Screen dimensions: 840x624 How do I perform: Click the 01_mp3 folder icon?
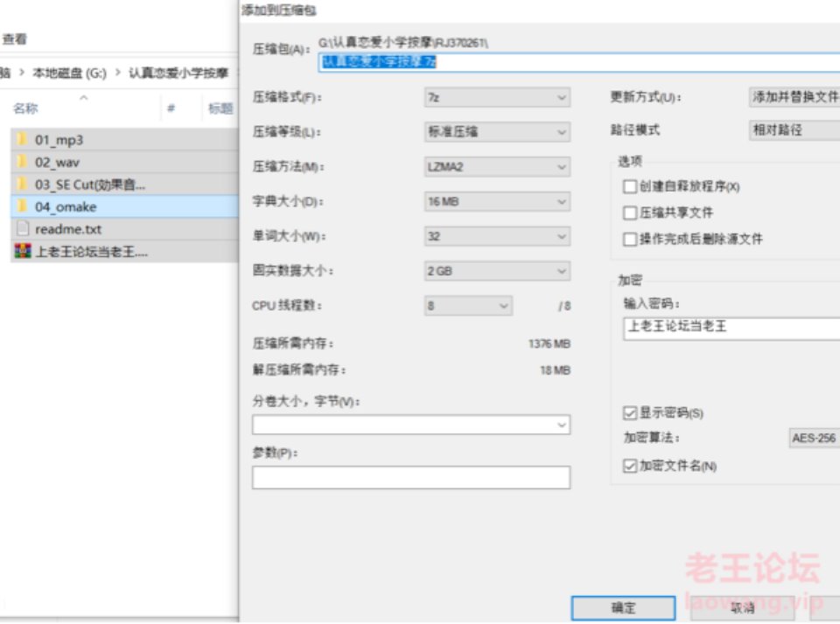coord(22,140)
